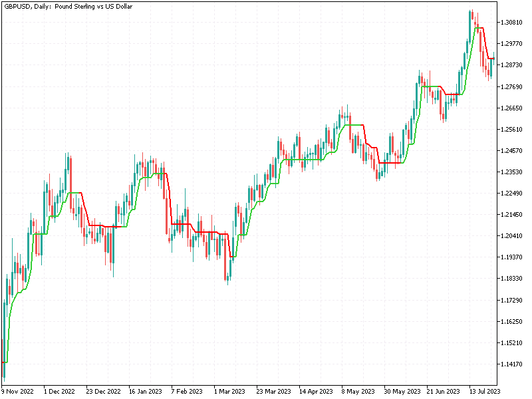Click the 14 Apr 2023 date label
Viewport: 532px width, 399px height.
coord(316,392)
